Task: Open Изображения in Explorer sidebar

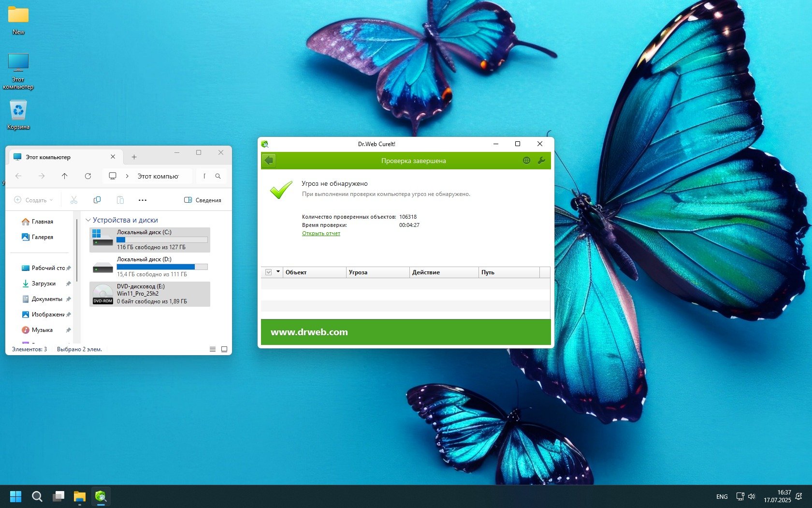Action: tap(45, 314)
